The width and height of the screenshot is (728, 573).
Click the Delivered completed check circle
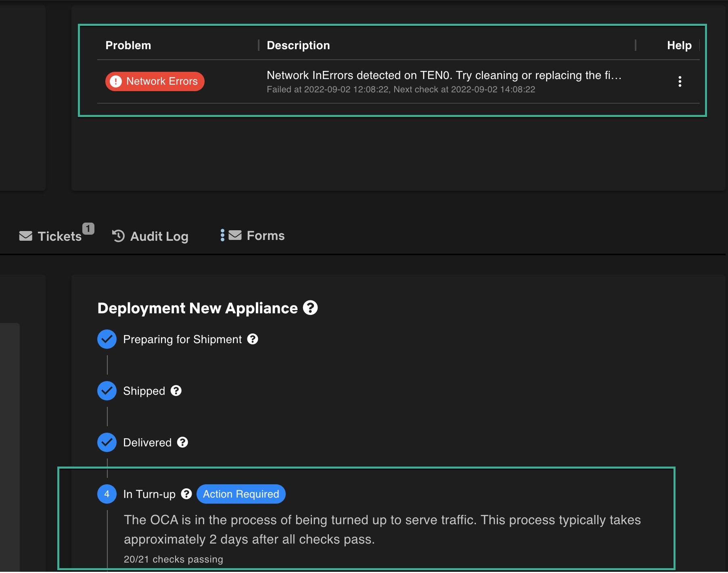coord(107,442)
